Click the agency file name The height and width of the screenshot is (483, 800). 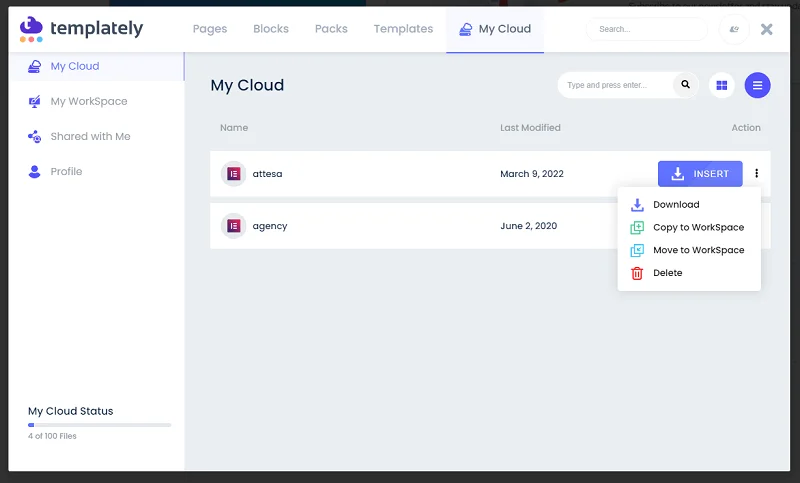[x=270, y=226]
